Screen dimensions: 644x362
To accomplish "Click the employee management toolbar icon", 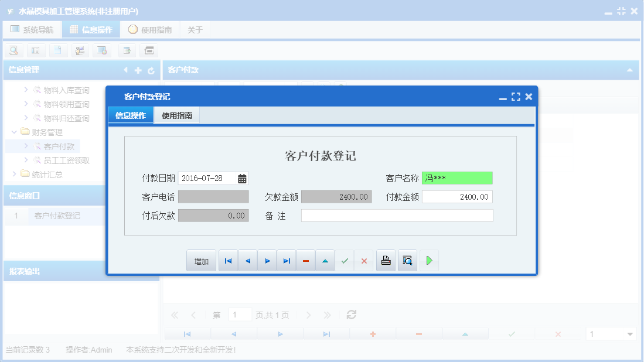I will tap(80, 50).
